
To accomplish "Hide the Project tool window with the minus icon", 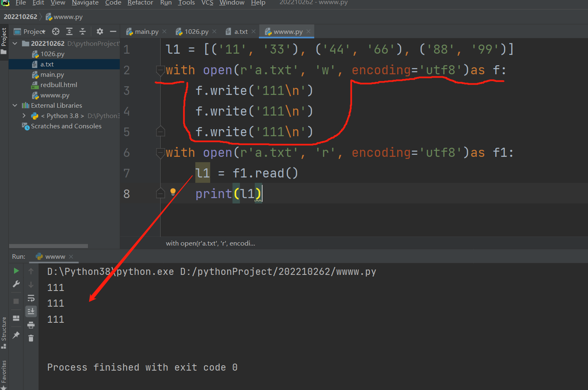I will tap(113, 31).
